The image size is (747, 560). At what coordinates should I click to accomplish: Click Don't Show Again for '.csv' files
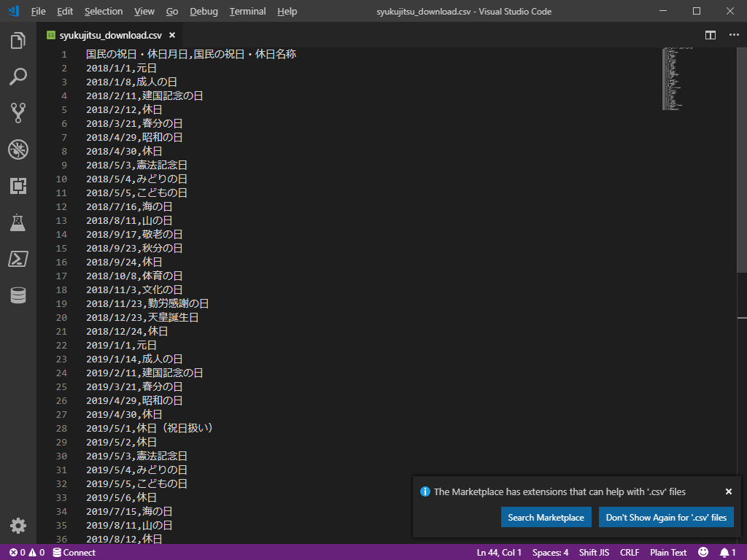pyautogui.click(x=666, y=517)
